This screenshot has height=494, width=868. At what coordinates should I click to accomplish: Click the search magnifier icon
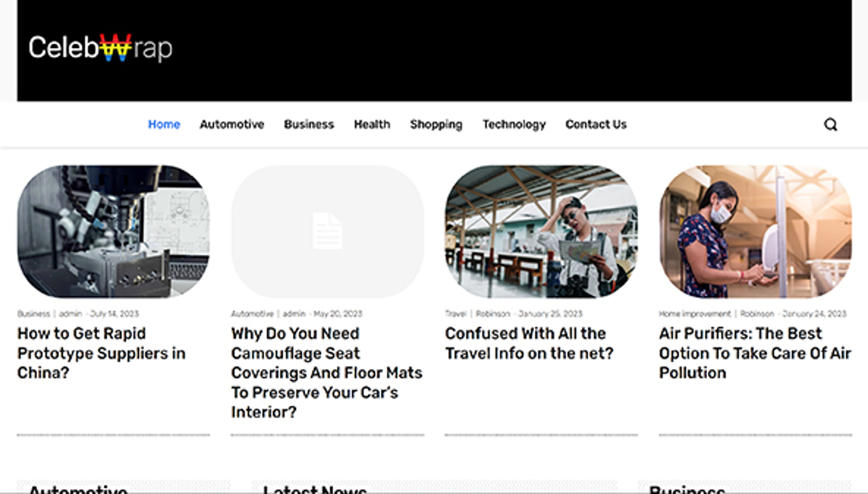(x=830, y=125)
